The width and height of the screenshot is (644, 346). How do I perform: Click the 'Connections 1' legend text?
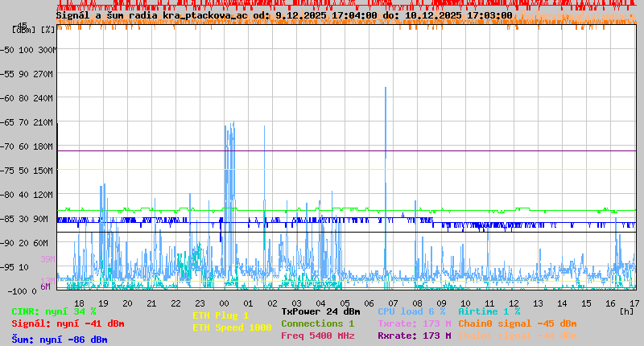coord(317,323)
